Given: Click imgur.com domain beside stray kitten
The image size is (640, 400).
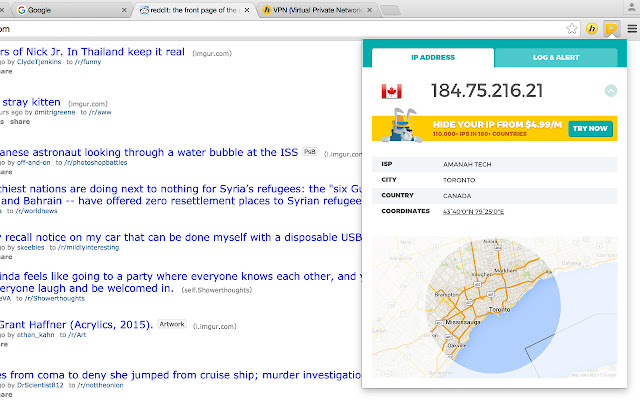Looking at the screenshot, I should click(x=87, y=104).
